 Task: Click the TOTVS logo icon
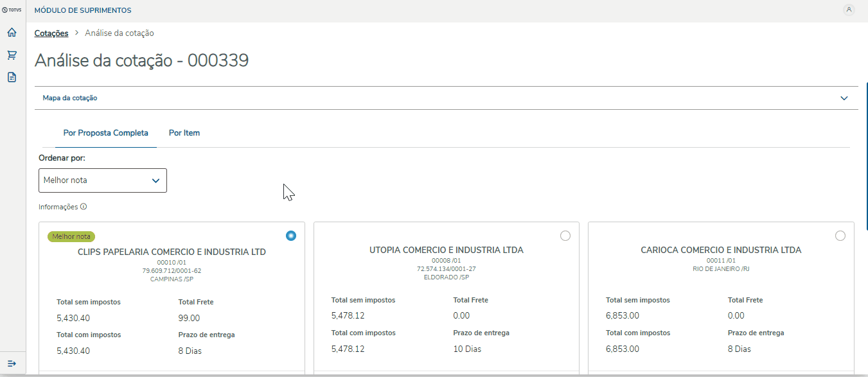12,10
